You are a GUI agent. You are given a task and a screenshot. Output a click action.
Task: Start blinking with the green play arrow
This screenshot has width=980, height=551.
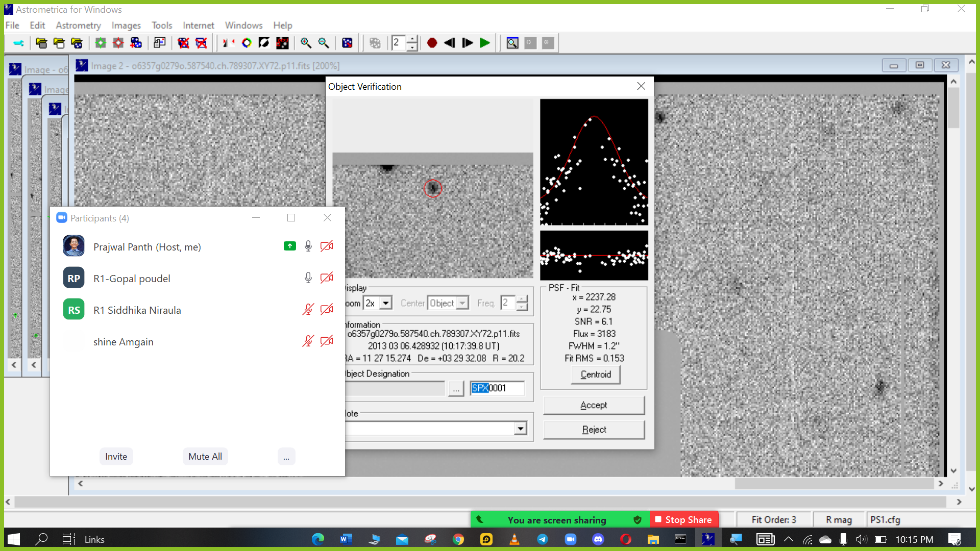[485, 43]
